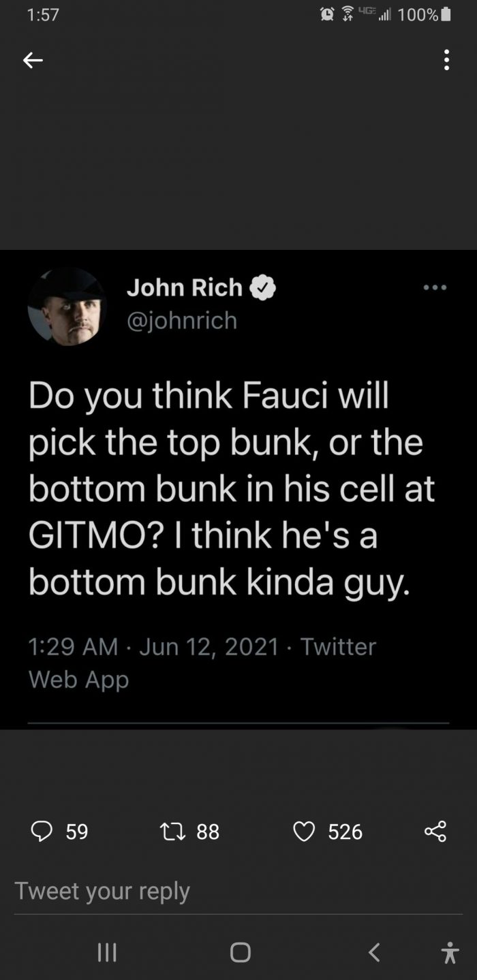This screenshot has width=477, height=980.
Task: Tap the verified badge next to John Rich
Action: pos(263,288)
